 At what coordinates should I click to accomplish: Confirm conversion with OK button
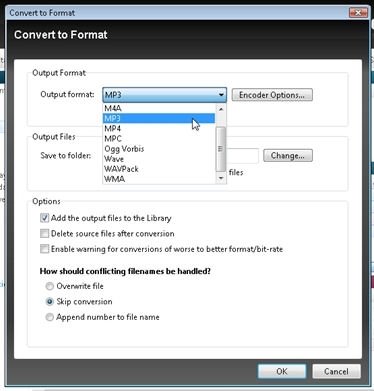[282, 371]
